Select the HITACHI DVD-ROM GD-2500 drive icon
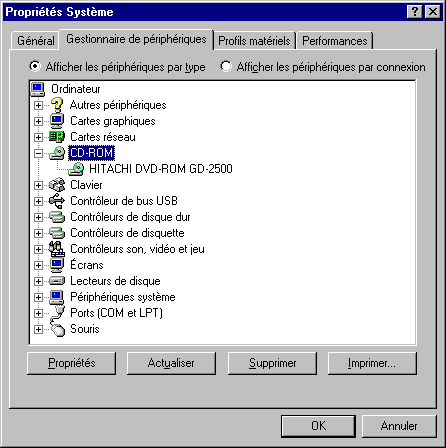 point(76,169)
